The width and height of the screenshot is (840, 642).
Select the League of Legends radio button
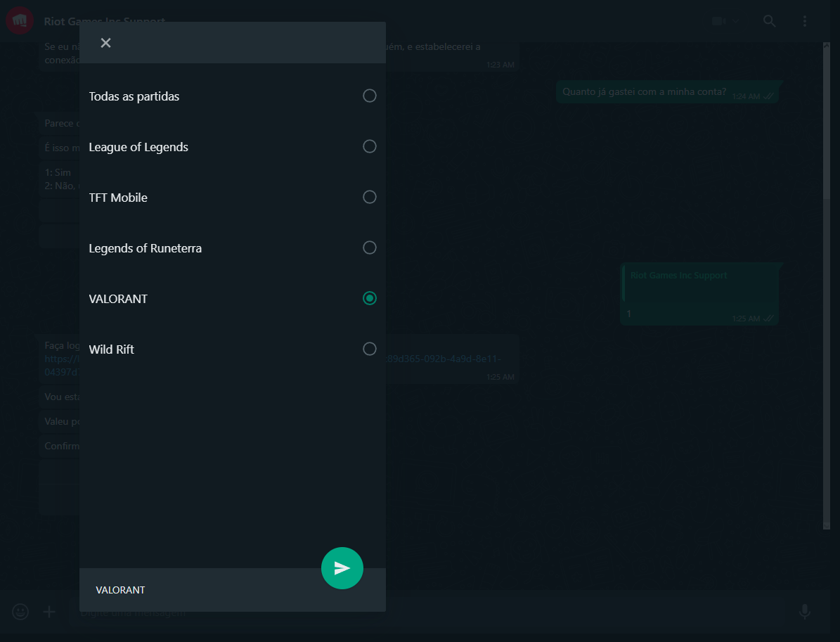click(x=370, y=146)
